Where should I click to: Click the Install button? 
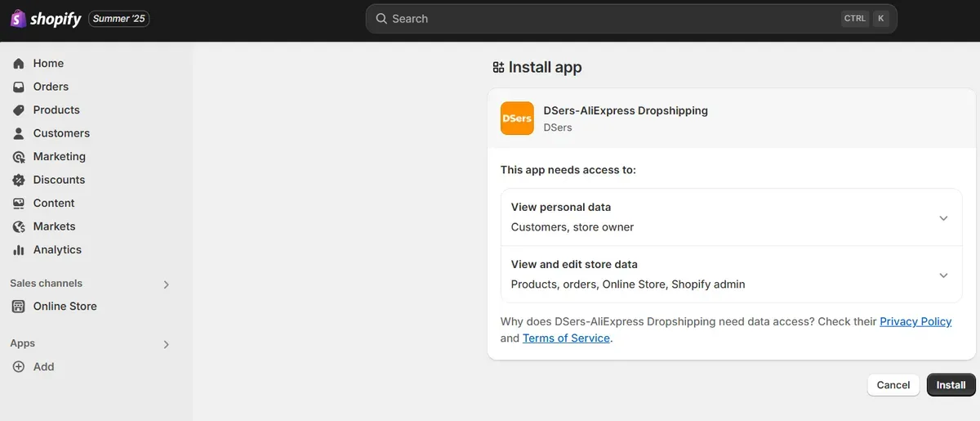click(x=951, y=385)
